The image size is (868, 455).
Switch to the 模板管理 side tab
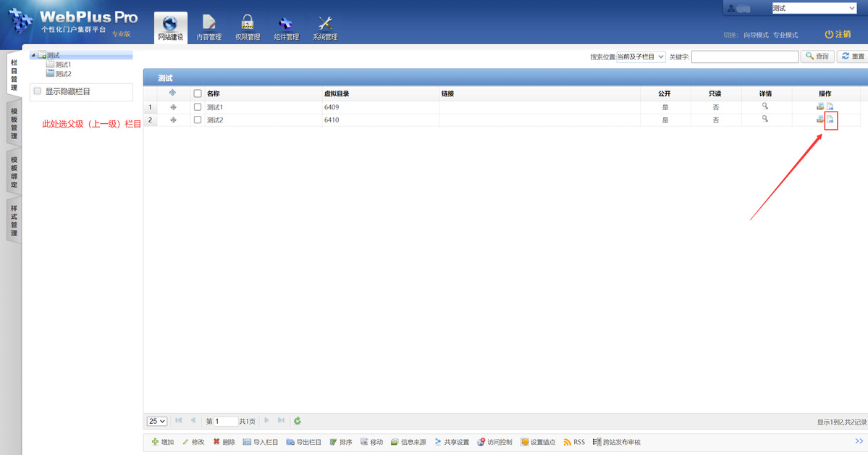click(14, 123)
